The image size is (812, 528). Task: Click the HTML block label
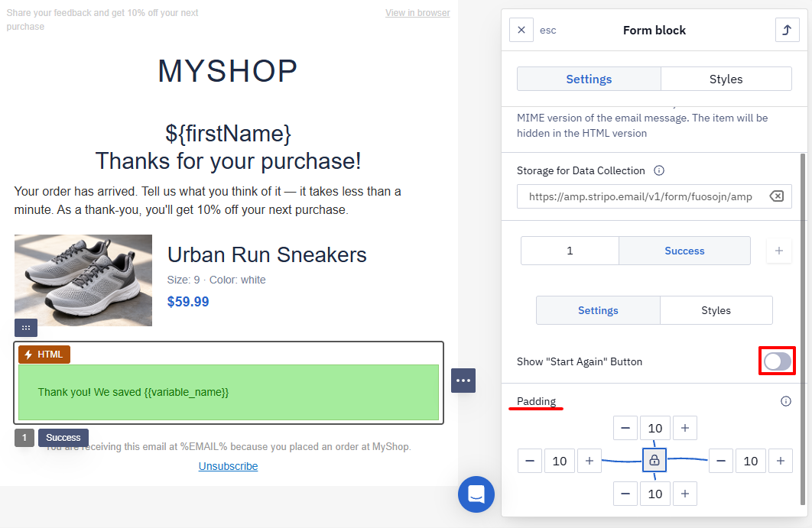point(44,355)
